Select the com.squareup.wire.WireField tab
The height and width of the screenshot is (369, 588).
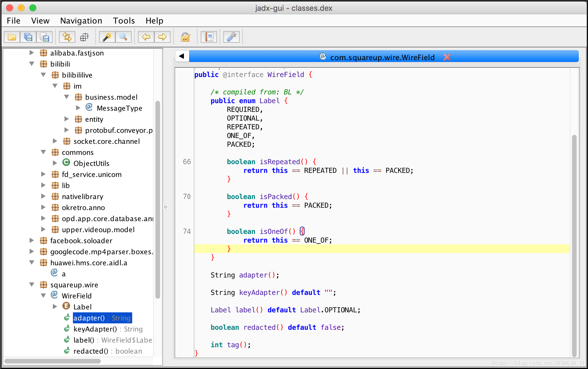(x=382, y=57)
